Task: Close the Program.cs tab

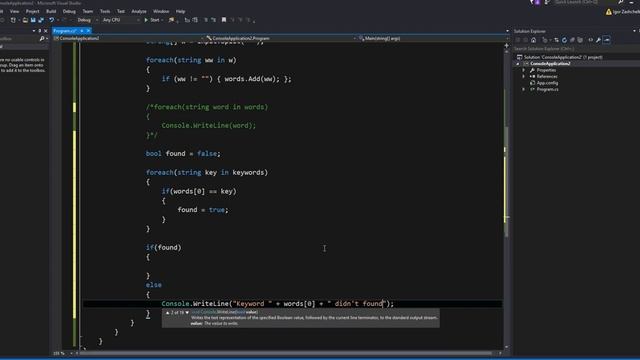Action: [x=88, y=31]
